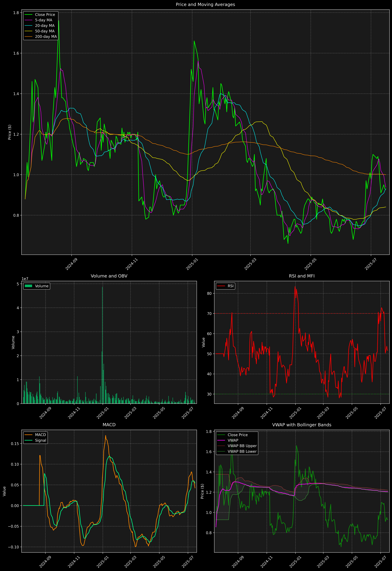
Task: Click the "RSI and MFI" chart title
Action: (302, 276)
